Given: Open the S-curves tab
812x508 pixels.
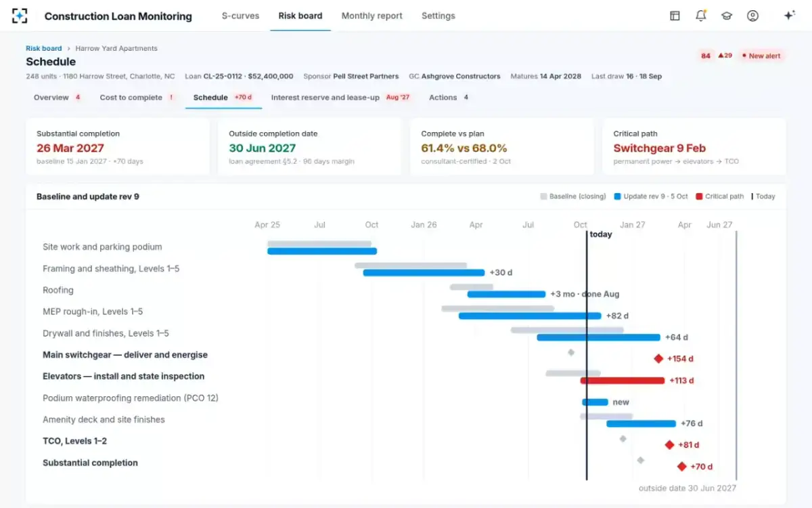Looking at the screenshot, I should pos(240,16).
